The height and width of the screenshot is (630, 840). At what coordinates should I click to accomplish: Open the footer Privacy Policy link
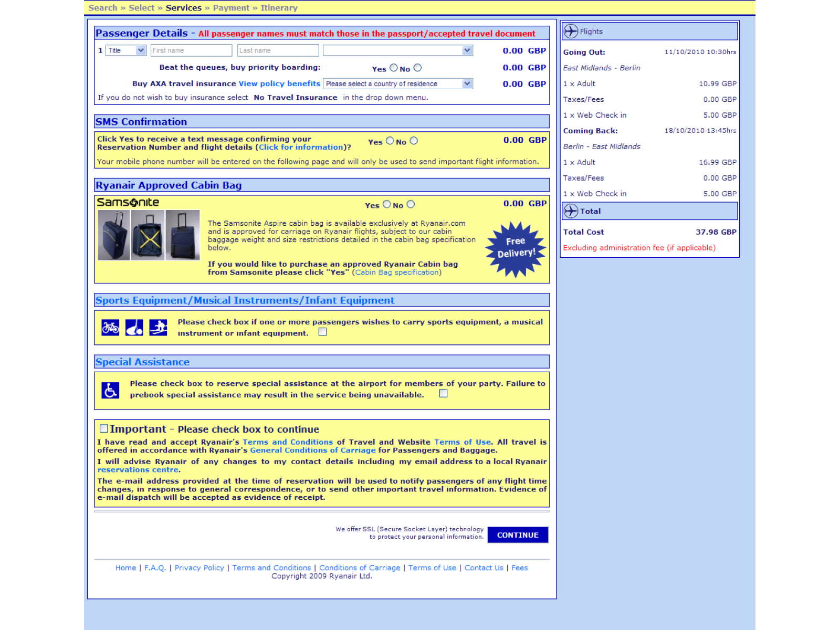[x=199, y=568]
